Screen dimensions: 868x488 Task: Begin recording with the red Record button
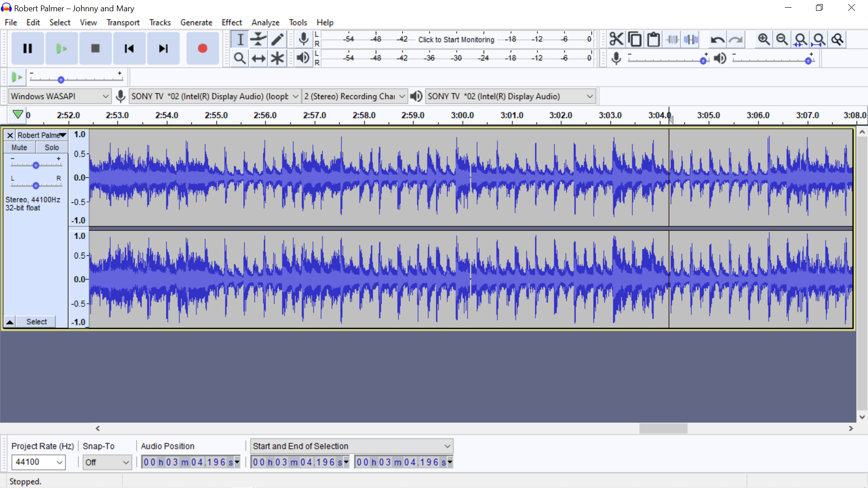203,48
